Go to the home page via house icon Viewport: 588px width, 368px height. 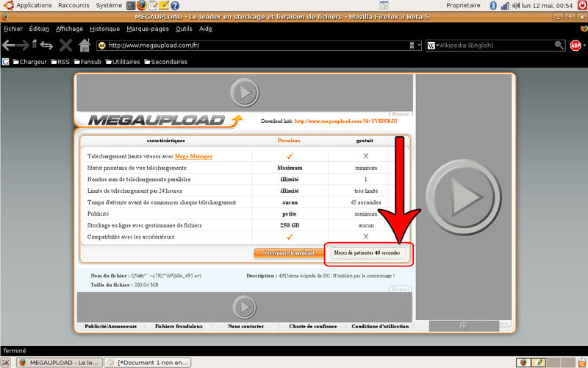pyautogui.click(x=85, y=46)
